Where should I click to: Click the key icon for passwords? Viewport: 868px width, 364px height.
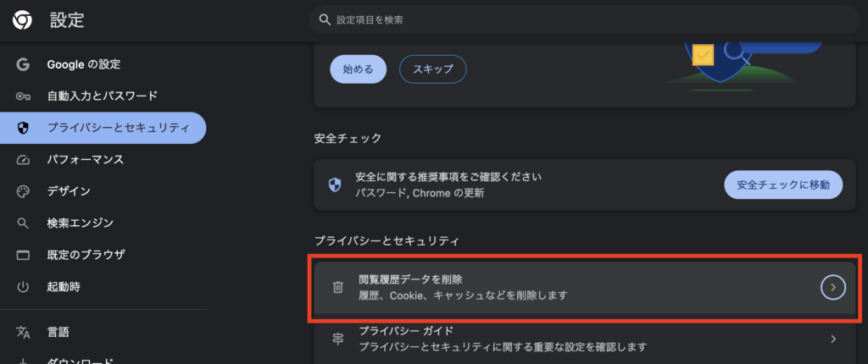pos(23,97)
